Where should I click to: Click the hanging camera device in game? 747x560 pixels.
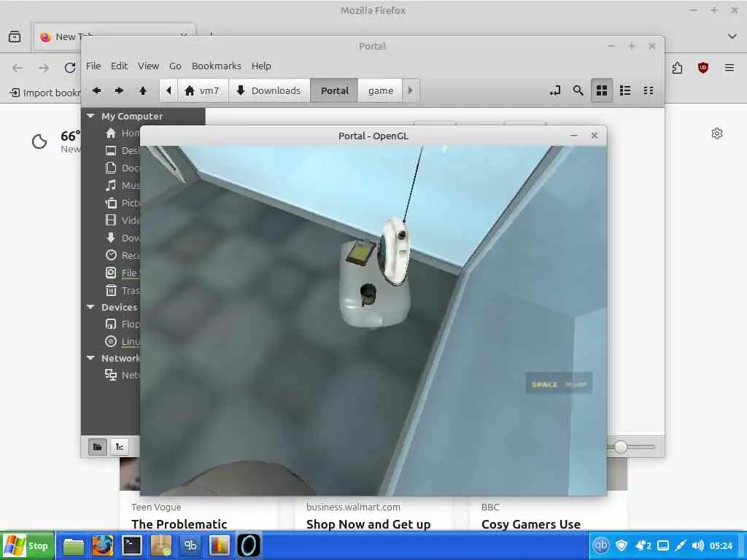point(395,252)
